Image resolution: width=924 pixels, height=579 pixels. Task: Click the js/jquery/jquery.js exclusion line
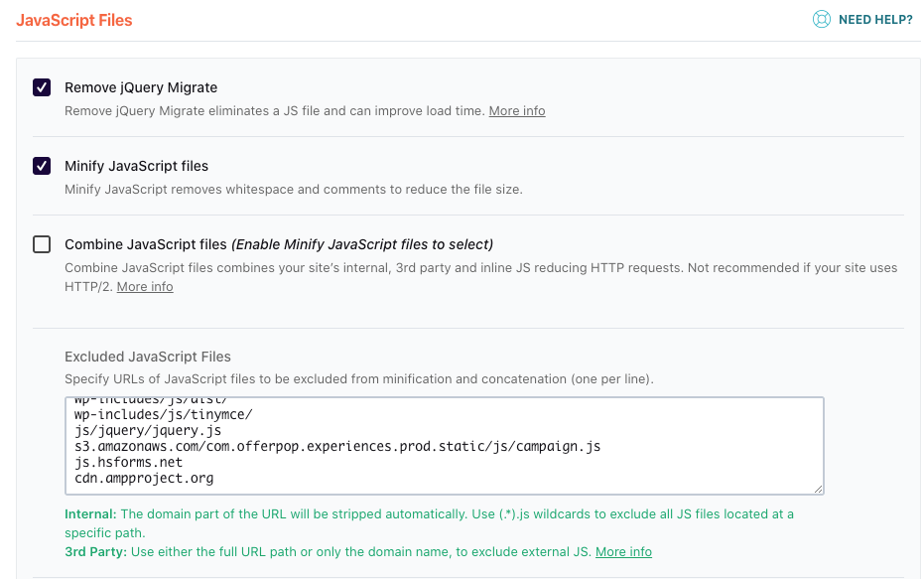pos(148,430)
